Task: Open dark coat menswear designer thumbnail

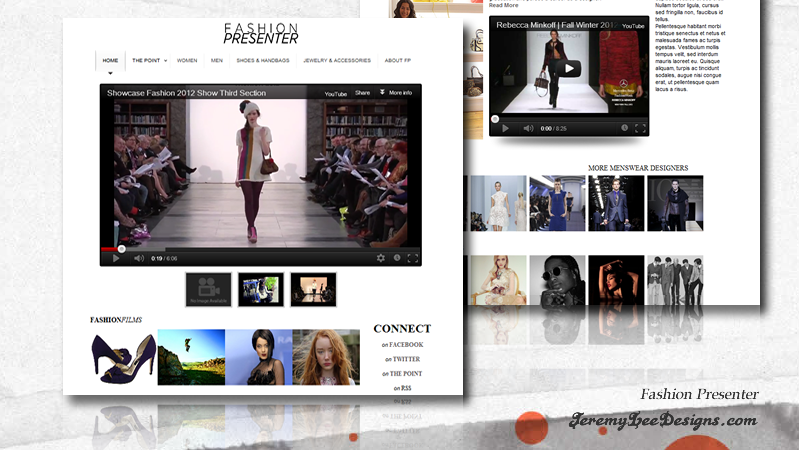Action: coord(675,203)
